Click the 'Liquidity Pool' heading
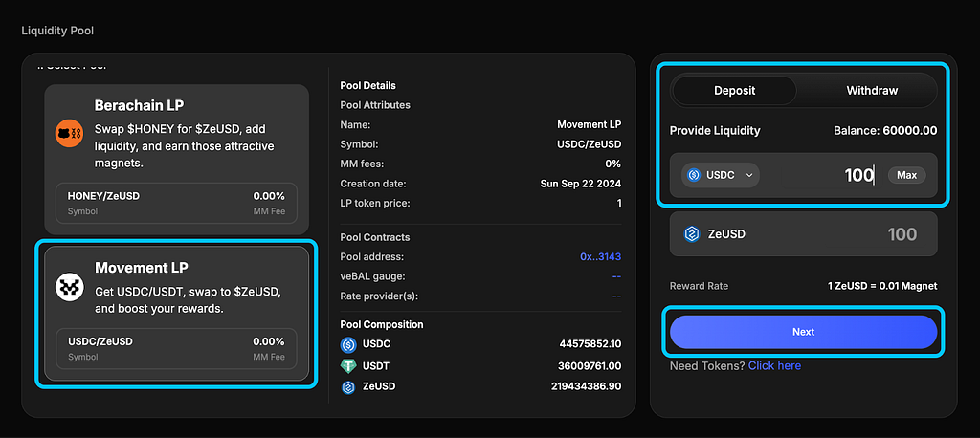The height and width of the screenshot is (438, 980). 57,30
